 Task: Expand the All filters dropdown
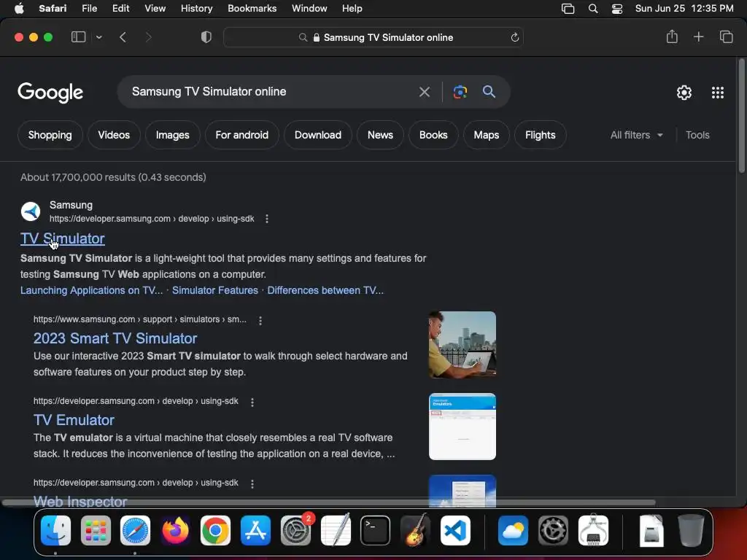[x=636, y=135]
